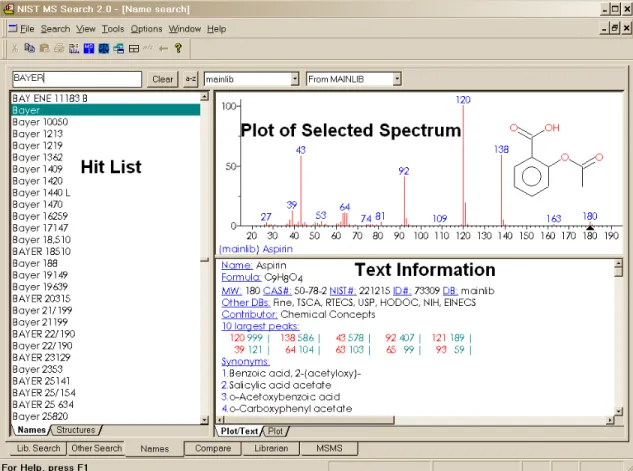Select Bayer 25820 in hit list
This screenshot has height=471, width=633.
tap(106, 417)
